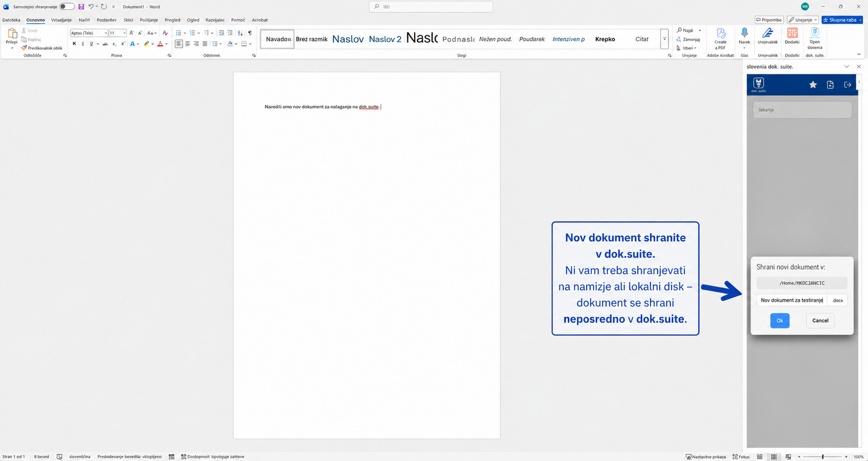Toggle the show paragraph marks pilcrow
Image resolution: width=868 pixels, height=461 pixels.
click(250, 33)
